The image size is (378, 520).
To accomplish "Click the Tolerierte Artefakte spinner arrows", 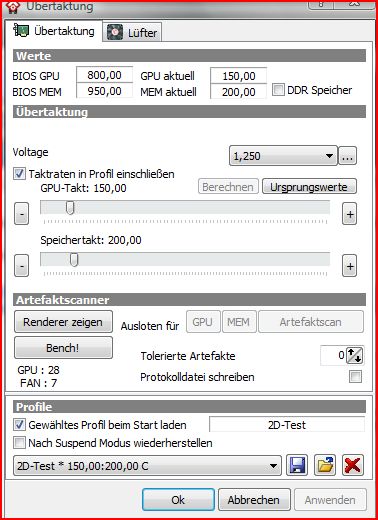I will pyautogui.click(x=355, y=355).
